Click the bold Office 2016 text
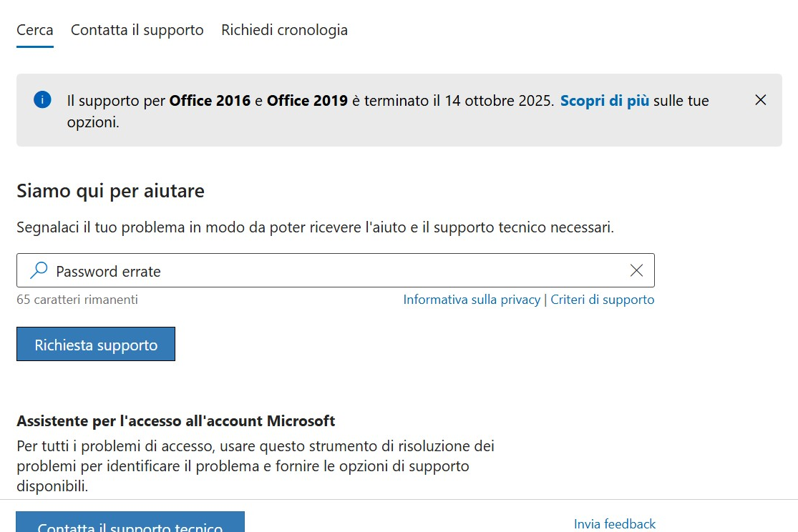Image resolution: width=798 pixels, height=532 pixels. tap(210, 101)
